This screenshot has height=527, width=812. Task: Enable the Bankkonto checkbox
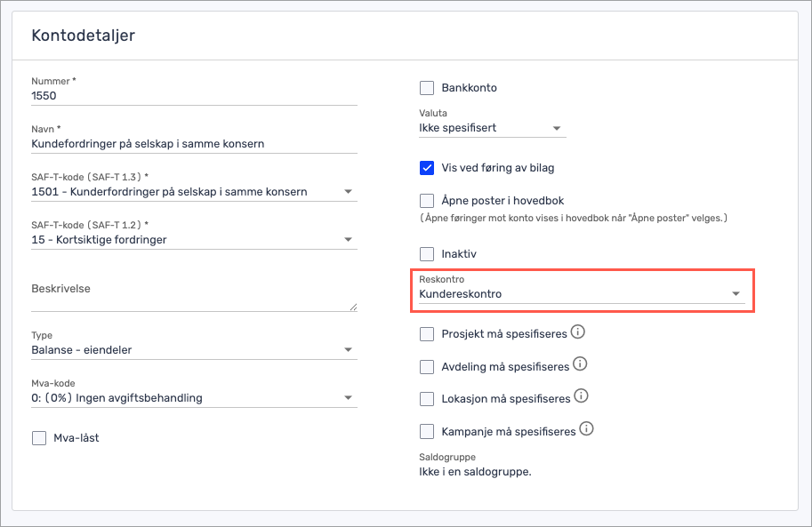(x=427, y=88)
